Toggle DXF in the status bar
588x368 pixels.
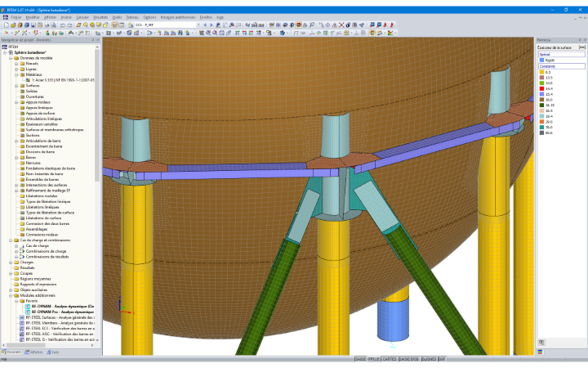click(x=442, y=359)
